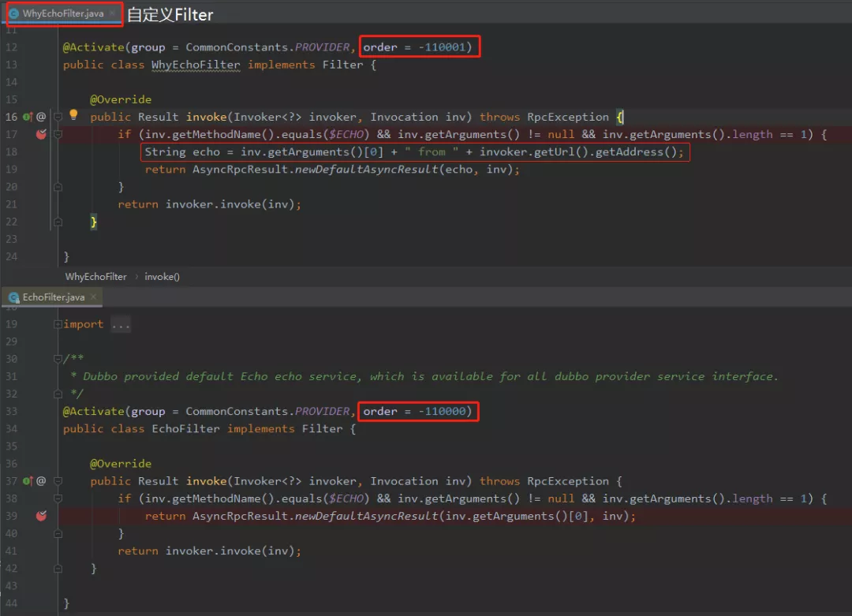Click newDefaultAsyncResult on line 39
Image resolution: width=852 pixels, height=616 pixels.
(366, 516)
